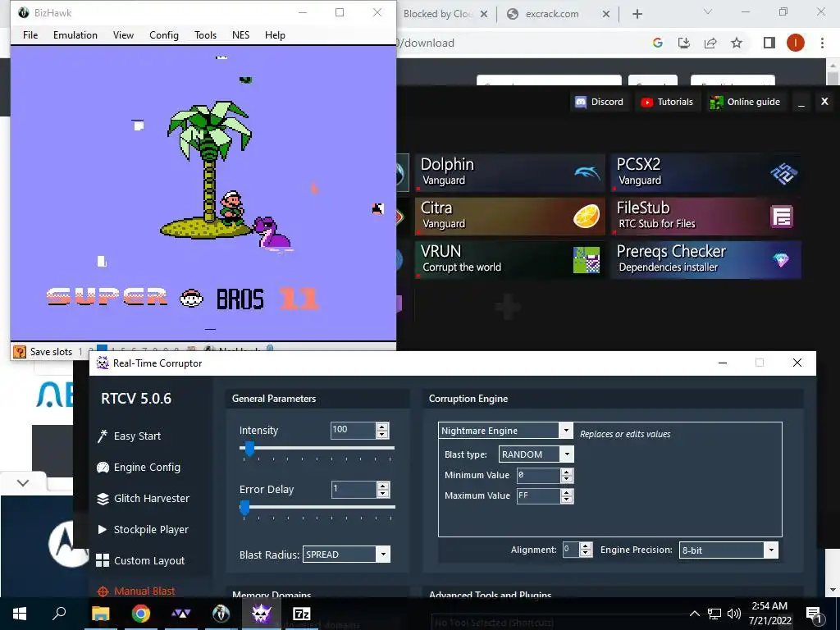Click the Discord button in launcher
Screen dimensions: 840x630
click(600, 102)
